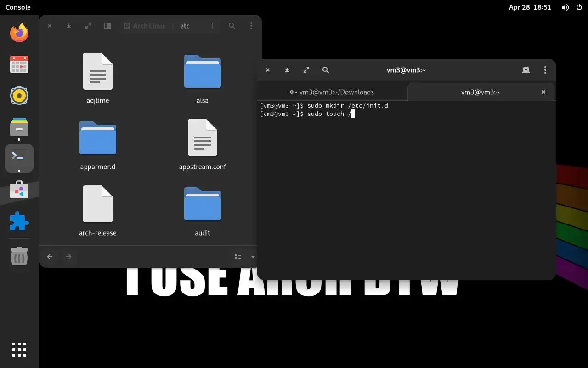Maximize the Console window
The height and width of the screenshot is (368, 588).
[306, 70]
